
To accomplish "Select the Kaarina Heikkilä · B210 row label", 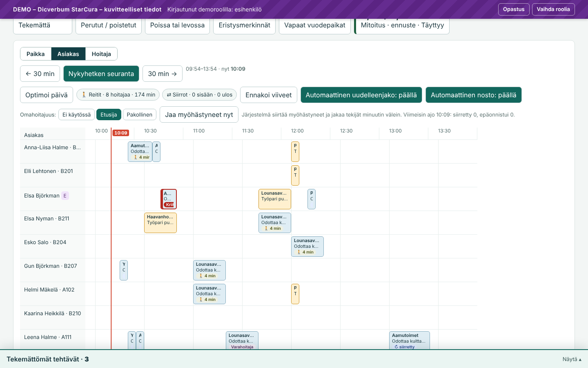I will pos(53,314).
